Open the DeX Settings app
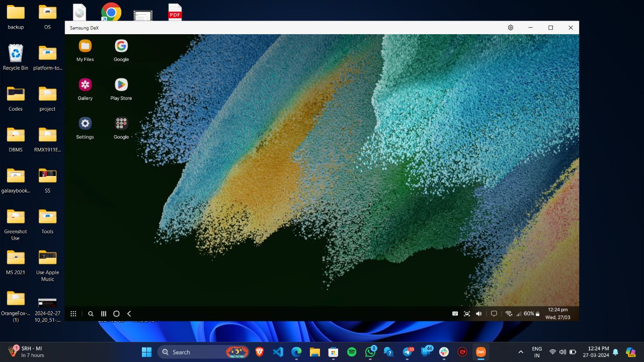The image size is (644, 362). tap(85, 127)
